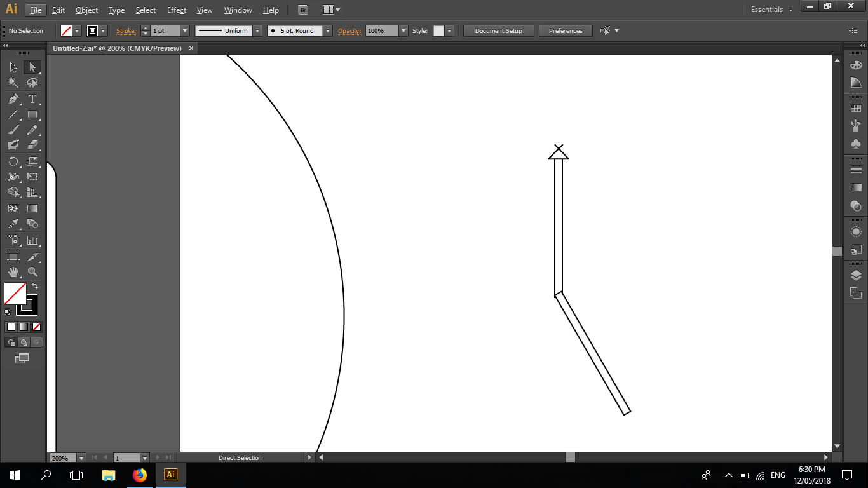This screenshot has width=868, height=488.
Task: Select the Pencil tool
Action: pyautogui.click(x=32, y=130)
